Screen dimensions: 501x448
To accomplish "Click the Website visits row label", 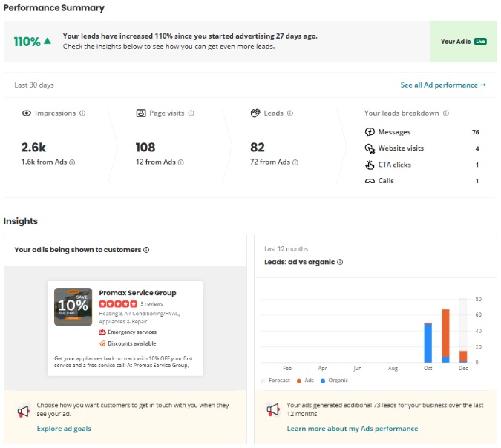I will (x=401, y=148).
